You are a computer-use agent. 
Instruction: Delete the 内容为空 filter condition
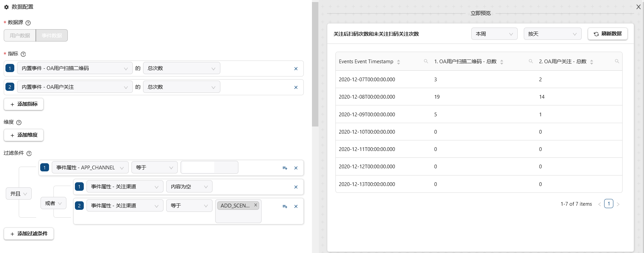pyautogui.click(x=296, y=187)
